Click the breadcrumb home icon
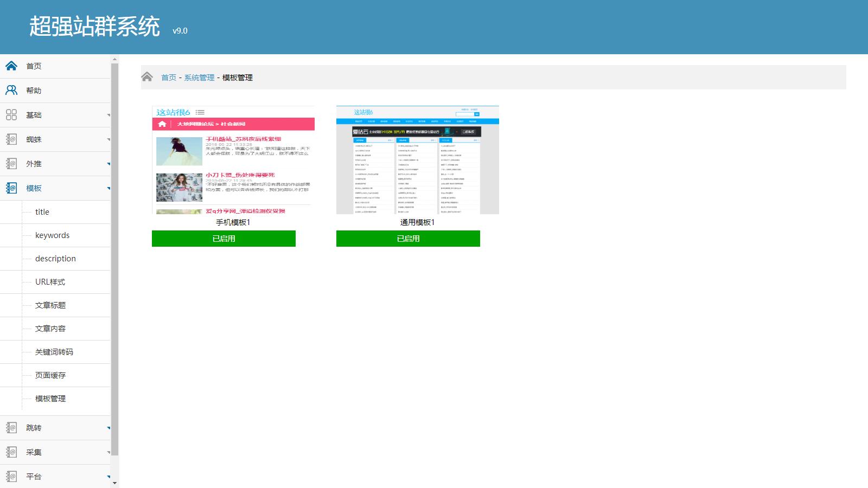Screen dimensions: 868x488 coord(147,77)
